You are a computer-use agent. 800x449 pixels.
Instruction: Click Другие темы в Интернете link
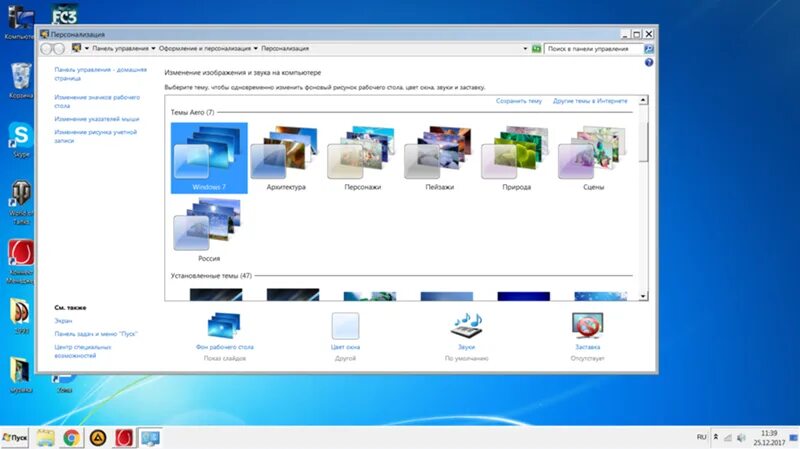590,101
